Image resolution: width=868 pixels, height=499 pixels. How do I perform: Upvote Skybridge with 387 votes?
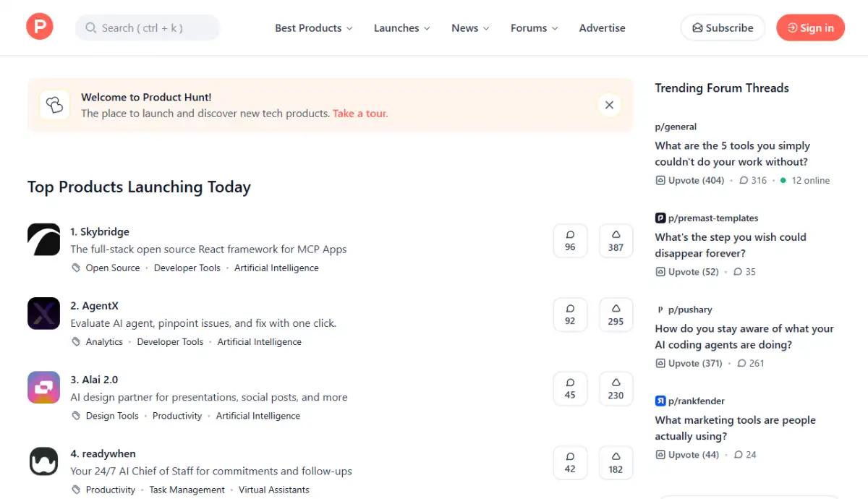pos(616,241)
